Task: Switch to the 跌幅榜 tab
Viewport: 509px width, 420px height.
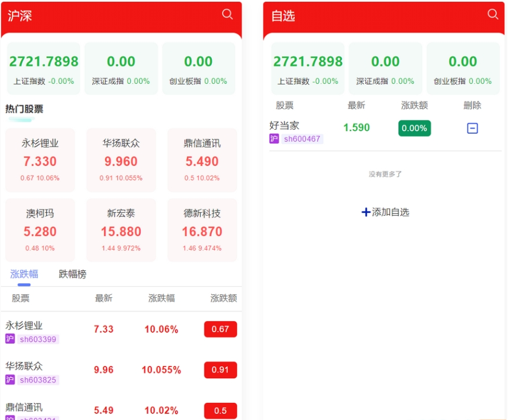Action: click(71, 274)
